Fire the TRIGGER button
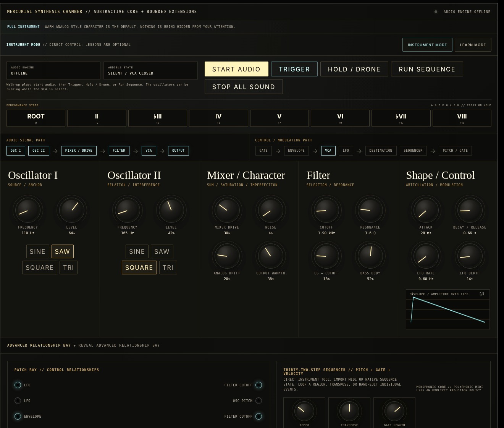 tap(294, 69)
